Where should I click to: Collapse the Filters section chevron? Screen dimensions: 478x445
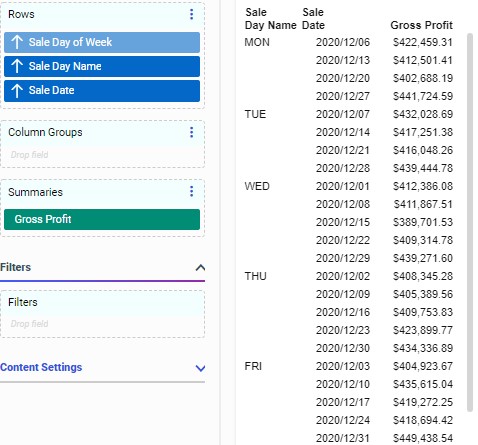click(200, 267)
